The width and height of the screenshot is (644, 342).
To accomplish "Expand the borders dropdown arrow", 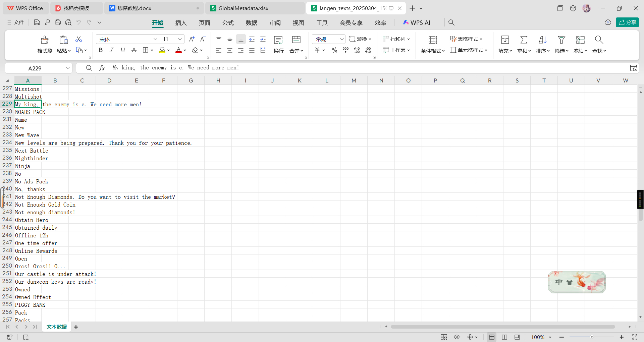I will point(152,50).
